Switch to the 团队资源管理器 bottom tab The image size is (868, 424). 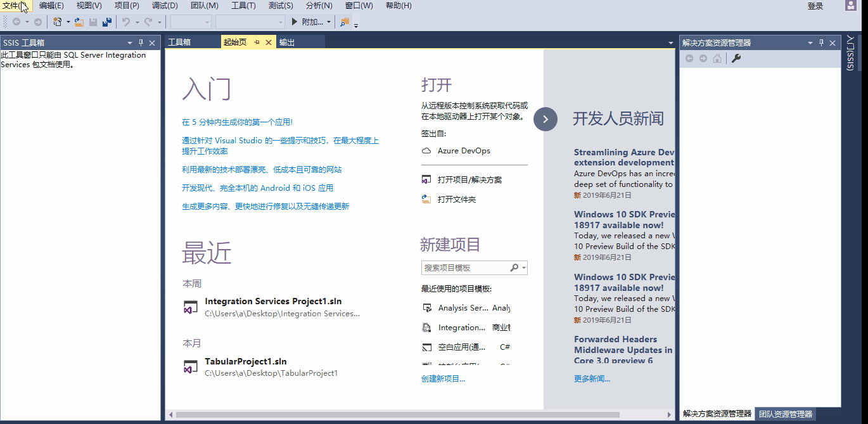(x=785, y=414)
